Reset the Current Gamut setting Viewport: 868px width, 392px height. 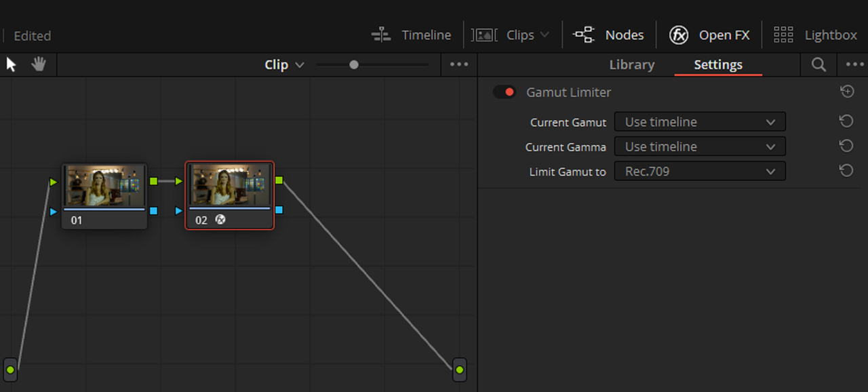coord(846,121)
